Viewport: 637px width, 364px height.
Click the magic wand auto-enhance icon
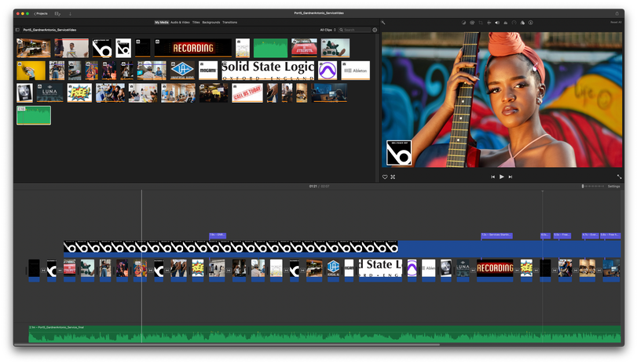point(383,23)
